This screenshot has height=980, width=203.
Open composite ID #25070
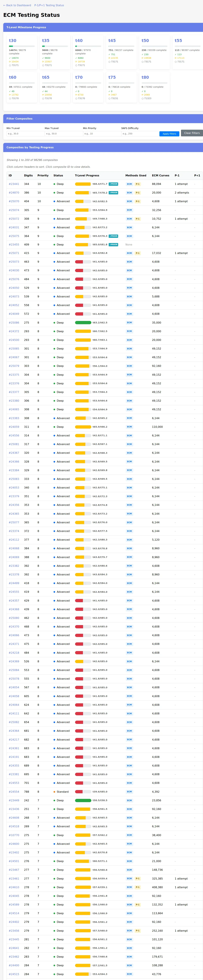tap(14, 201)
